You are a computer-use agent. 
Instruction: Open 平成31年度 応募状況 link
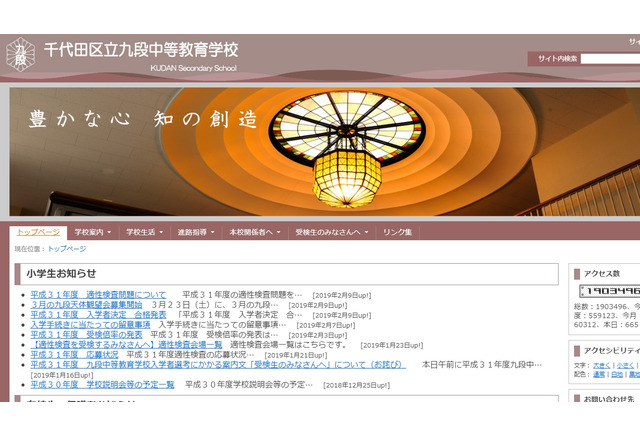[x=74, y=354]
